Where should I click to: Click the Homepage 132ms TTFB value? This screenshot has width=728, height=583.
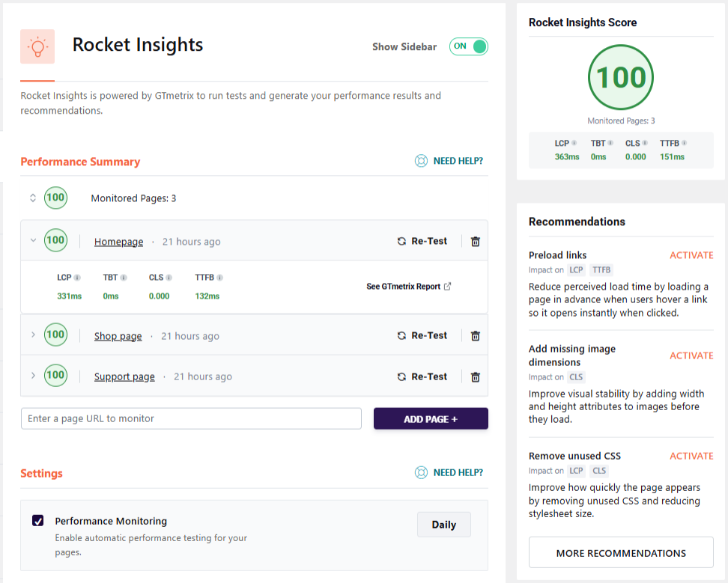[207, 296]
